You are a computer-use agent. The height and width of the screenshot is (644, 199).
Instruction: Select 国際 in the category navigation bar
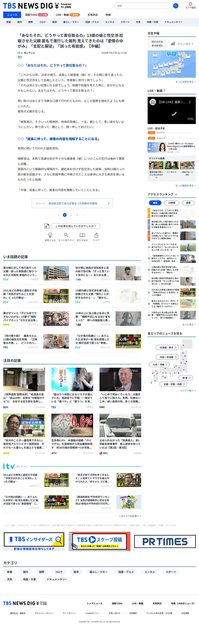pos(30,22)
